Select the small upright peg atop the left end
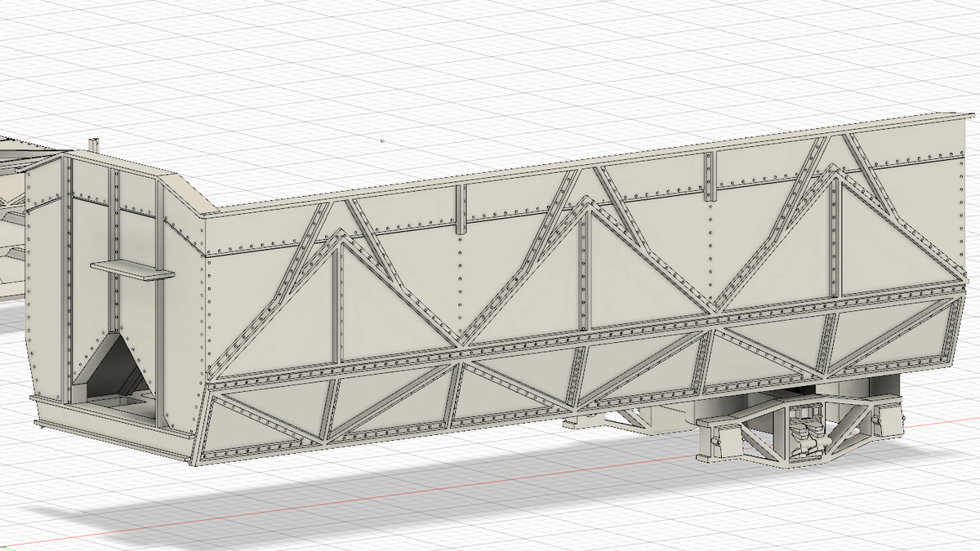 pos(94,144)
